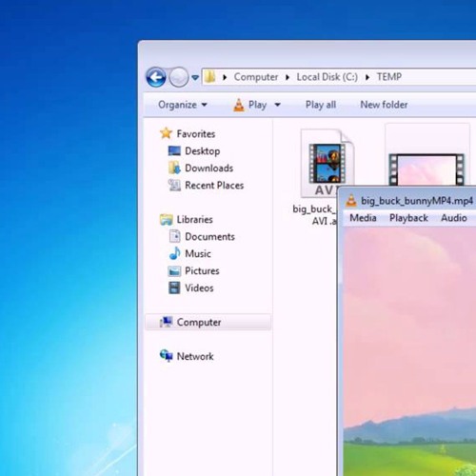Select TEMP in the address breadcrumb
This screenshot has width=476, height=476.
[x=389, y=77]
